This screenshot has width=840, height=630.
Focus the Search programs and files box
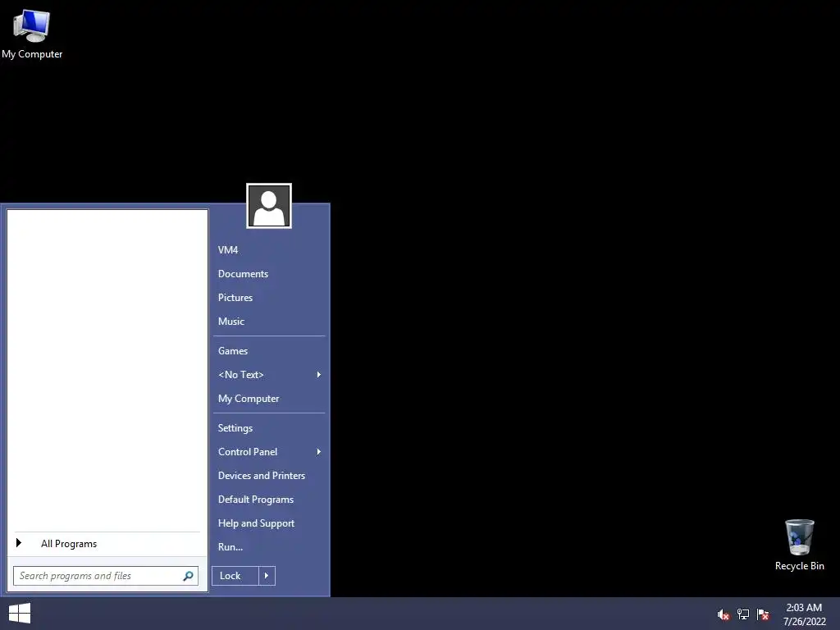tap(106, 576)
